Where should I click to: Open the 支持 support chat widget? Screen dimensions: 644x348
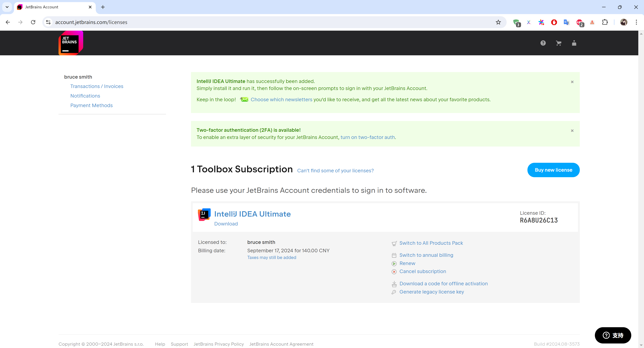(x=613, y=335)
